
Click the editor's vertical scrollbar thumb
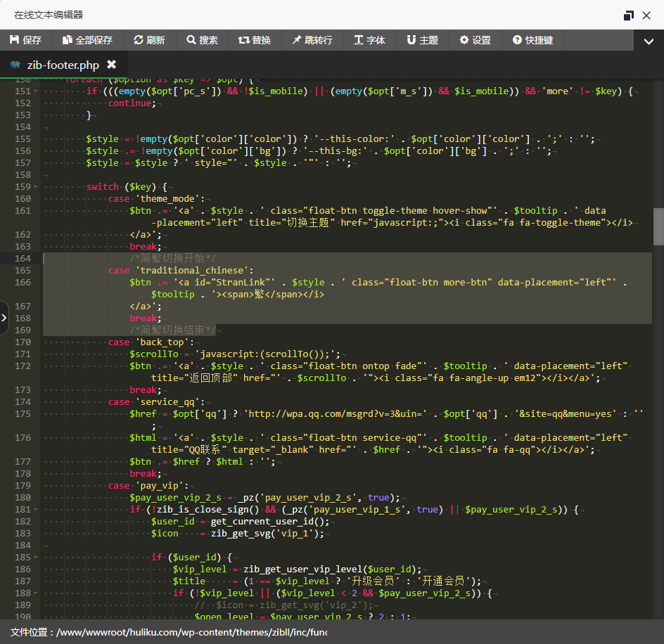pyautogui.click(x=658, y=226)
